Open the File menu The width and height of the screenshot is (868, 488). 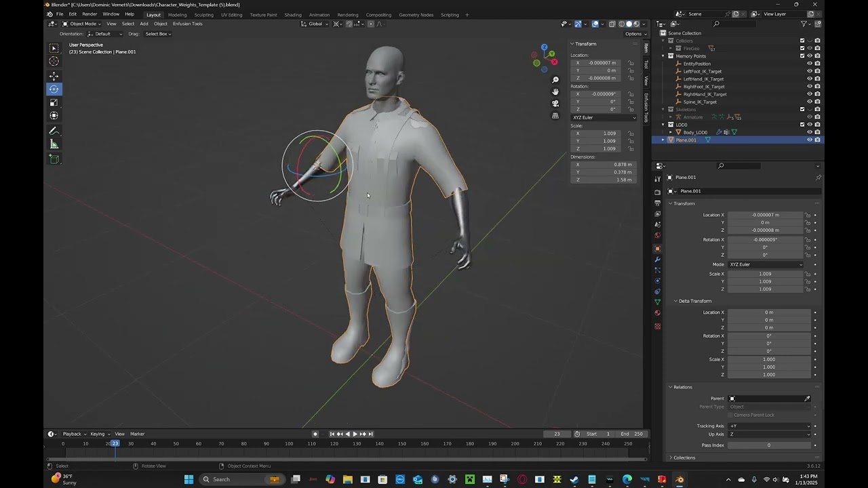(x=60, y=14)
